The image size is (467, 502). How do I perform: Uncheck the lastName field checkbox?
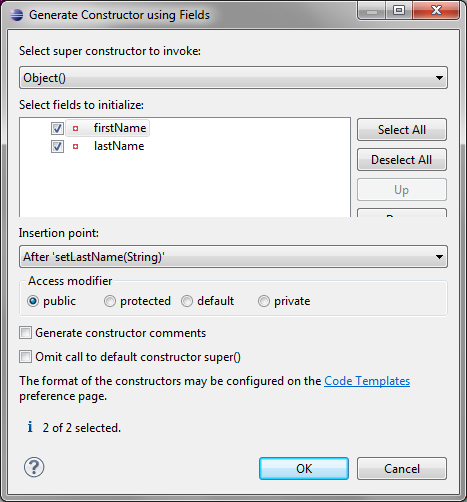click(57, 146)
